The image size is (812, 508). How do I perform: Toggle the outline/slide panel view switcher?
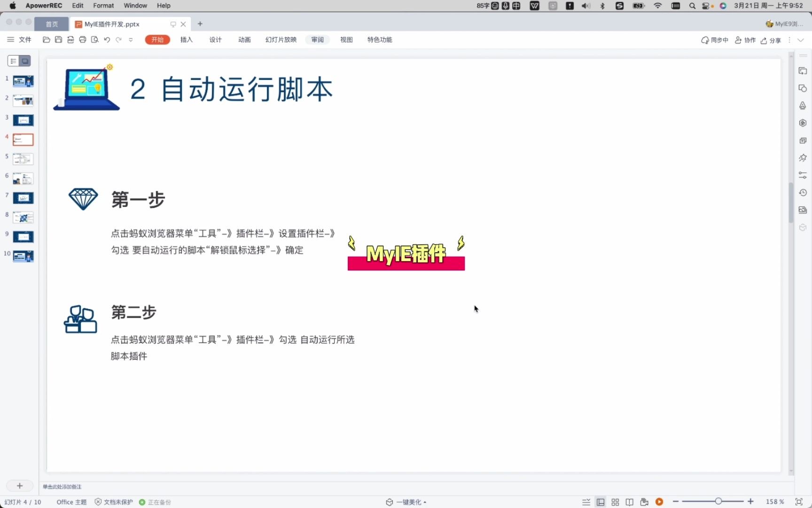click(19, 61)
